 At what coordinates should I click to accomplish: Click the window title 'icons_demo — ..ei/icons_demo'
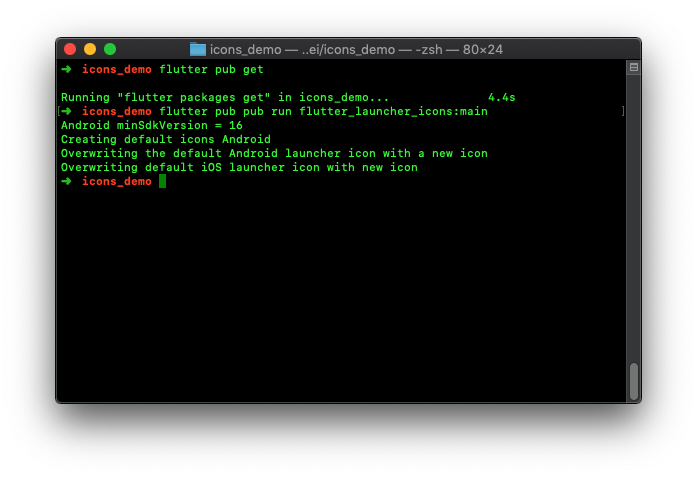302,49
